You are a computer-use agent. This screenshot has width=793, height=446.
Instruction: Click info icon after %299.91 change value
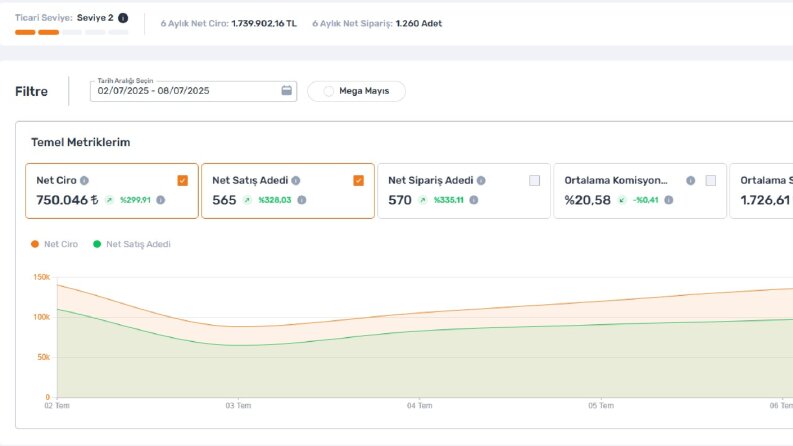(x=160, y=200)
